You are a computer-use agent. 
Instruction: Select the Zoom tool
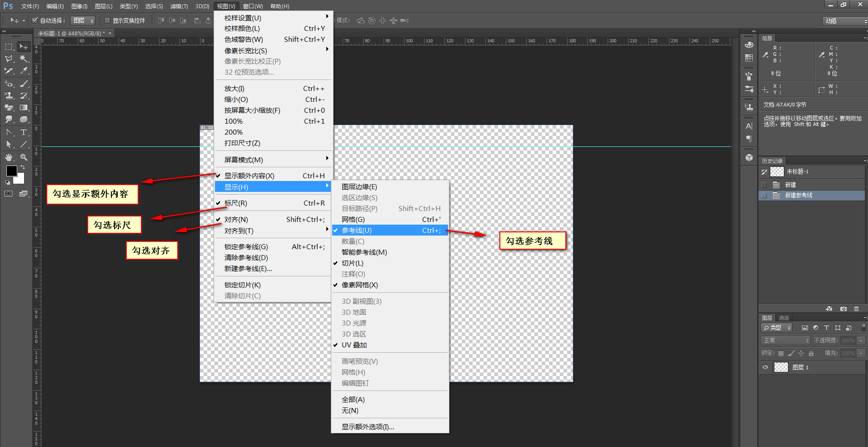tap(24, 157)
